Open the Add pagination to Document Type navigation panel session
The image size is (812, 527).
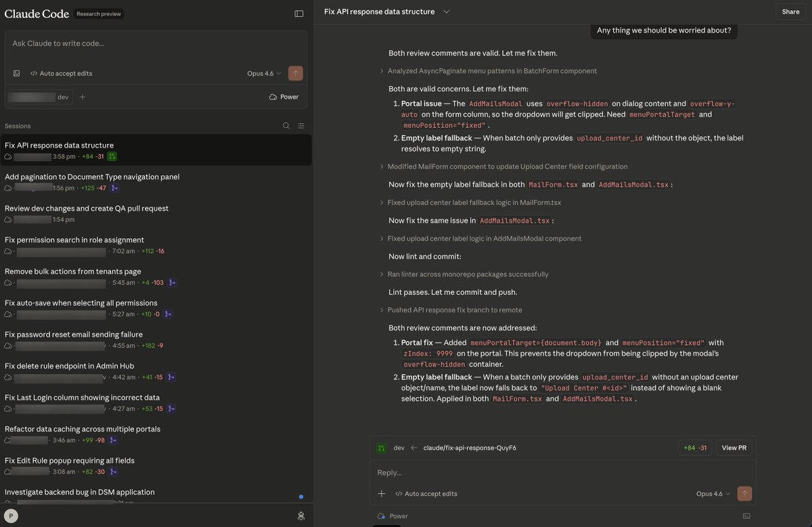(x=156, y=182)
